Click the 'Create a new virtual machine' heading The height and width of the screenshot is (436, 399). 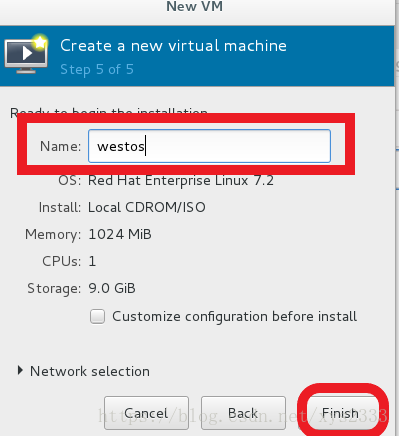click(x=173, y=46)
